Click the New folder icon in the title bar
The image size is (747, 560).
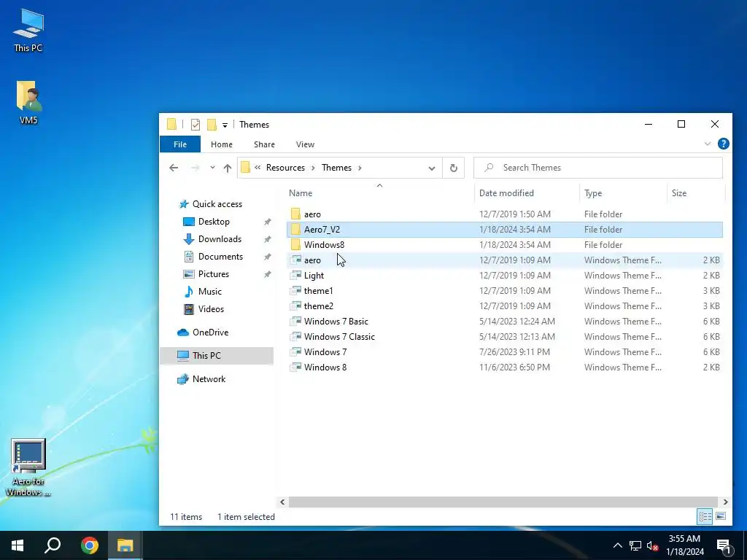pyautogui.click(x=212, y=125)
